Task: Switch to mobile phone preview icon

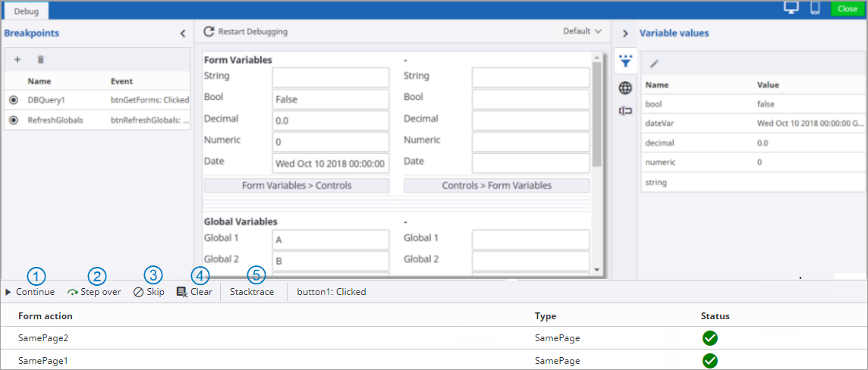Action: pyautogui.click(x=815, y=8)
